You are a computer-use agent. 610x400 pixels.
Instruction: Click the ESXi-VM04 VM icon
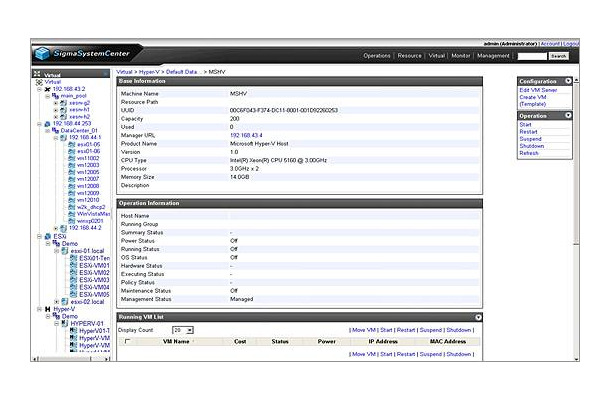coord(74,287)
